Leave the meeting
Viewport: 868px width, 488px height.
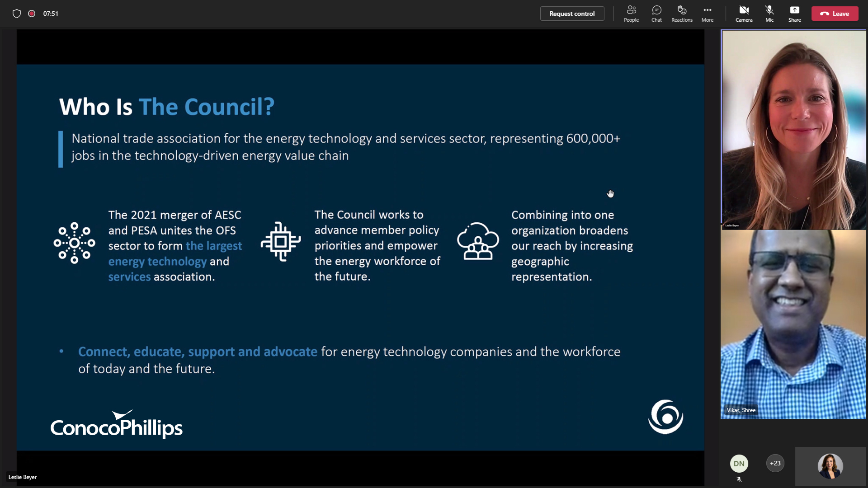(835, 14)
